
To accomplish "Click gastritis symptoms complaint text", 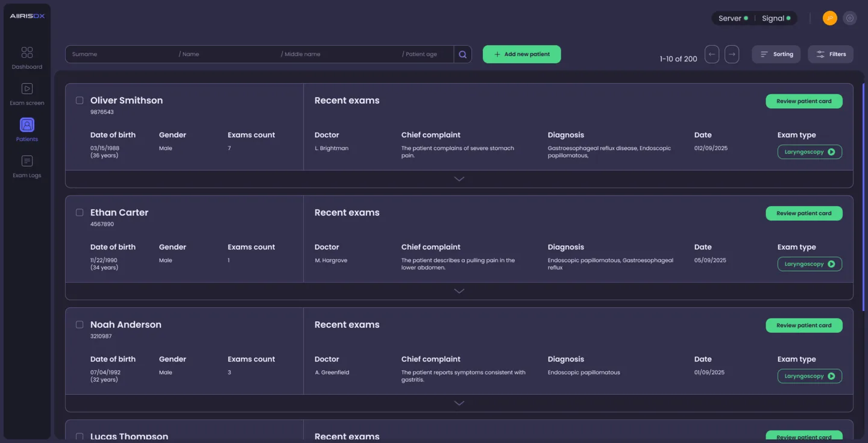I will click(x=464, y=376).
